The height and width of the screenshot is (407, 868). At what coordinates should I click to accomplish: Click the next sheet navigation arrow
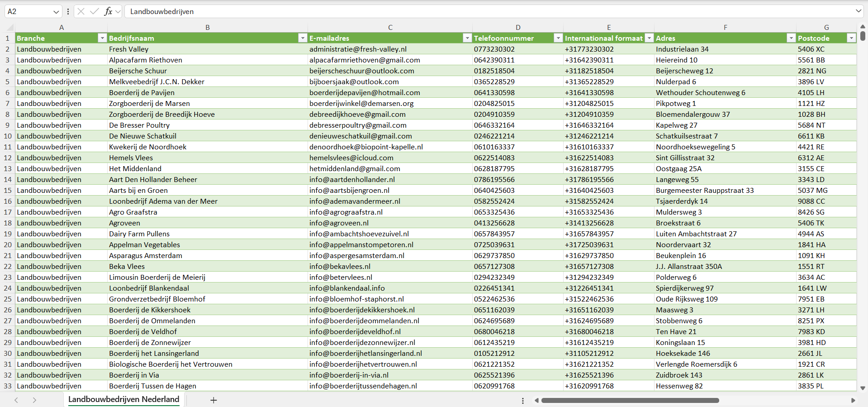pyautogui.click(x=34, y=400)
